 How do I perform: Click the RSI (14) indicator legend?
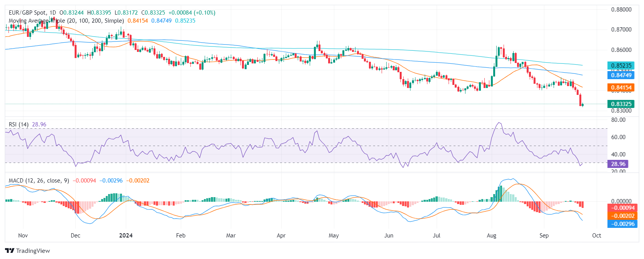pos(19,125)
